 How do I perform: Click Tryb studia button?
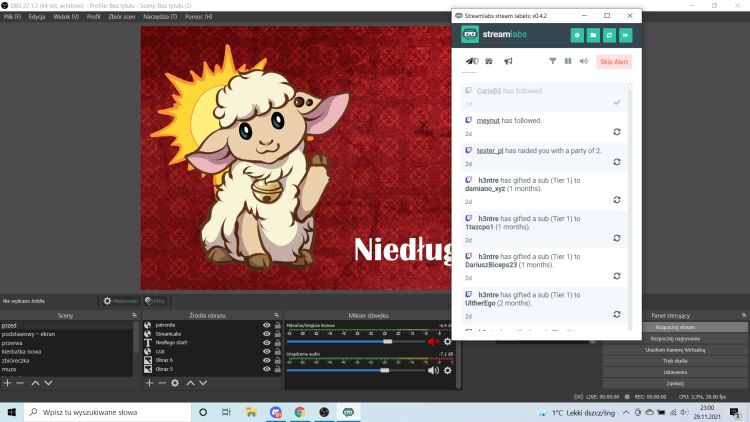pos(675,360)
